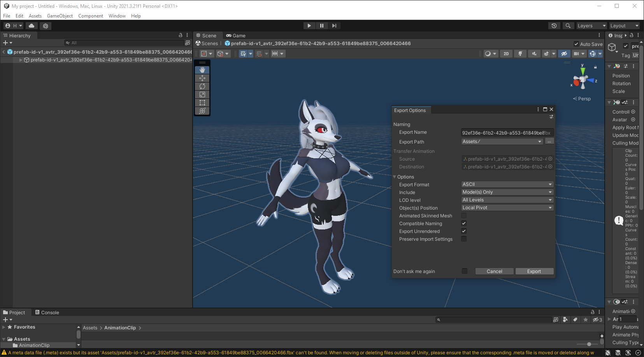This screenshot has height=357, width=644.
Task: Uncheck Compatible Naming
Action: (464, 223)
